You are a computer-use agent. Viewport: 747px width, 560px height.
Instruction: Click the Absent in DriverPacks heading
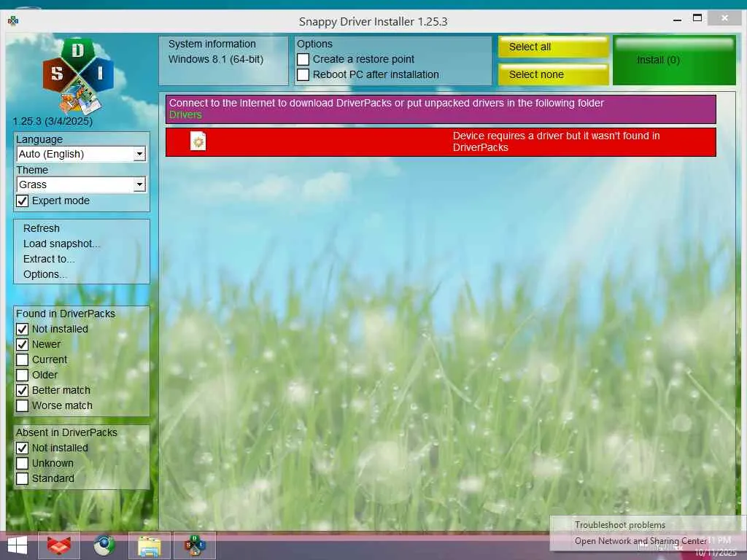(66, 432)
